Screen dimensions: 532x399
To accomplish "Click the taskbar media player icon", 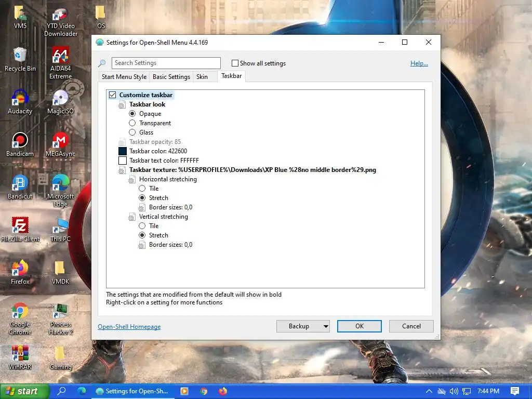I will tap(184, 391).
